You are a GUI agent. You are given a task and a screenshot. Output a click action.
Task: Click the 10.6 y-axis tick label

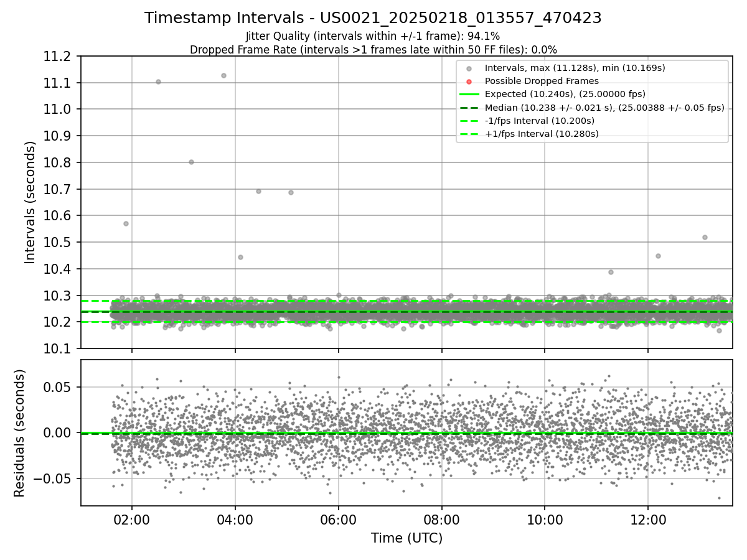coord(59,216)
